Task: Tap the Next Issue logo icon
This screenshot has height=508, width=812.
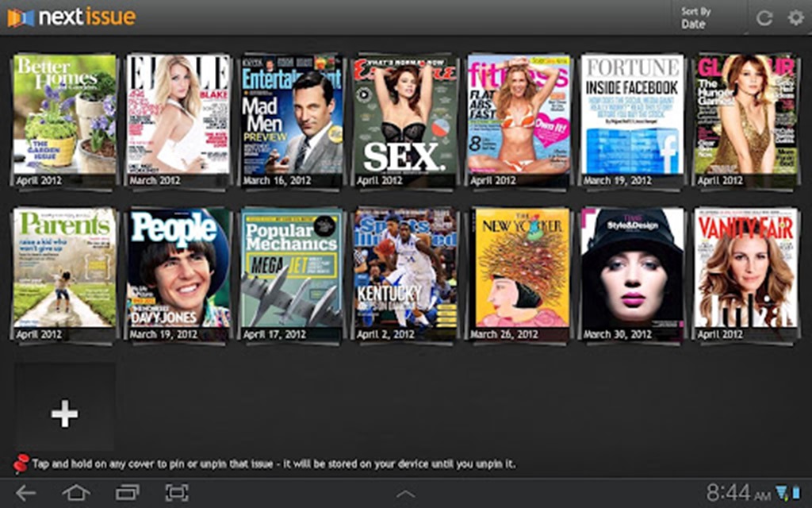Action: coord(21,17)
